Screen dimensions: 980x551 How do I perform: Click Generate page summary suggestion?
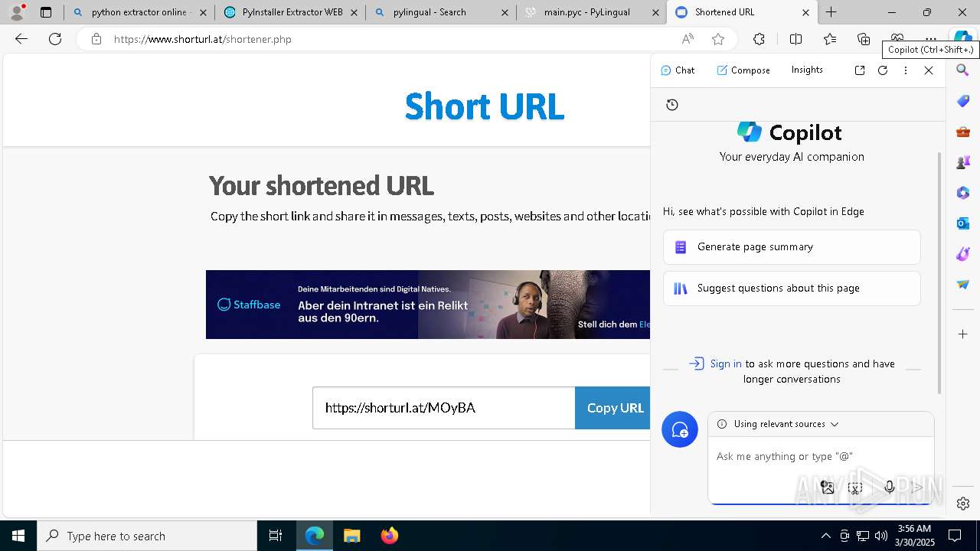[792, 247]
